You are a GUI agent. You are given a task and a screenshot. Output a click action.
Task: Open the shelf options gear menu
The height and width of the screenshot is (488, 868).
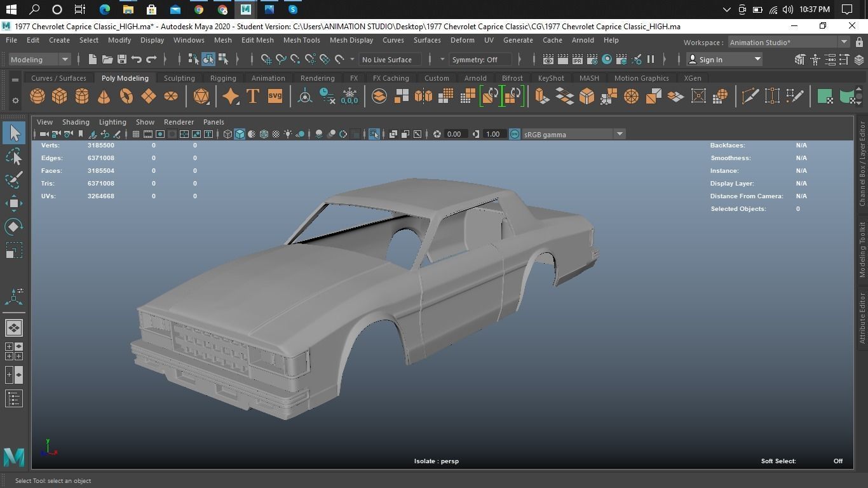pos(15,100)
